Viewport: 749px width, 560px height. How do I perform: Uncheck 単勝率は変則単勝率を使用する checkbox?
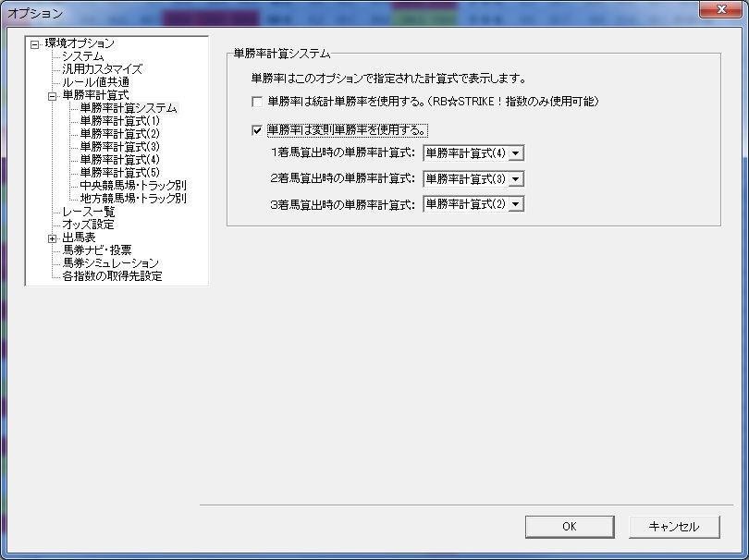tap(257, 130)
